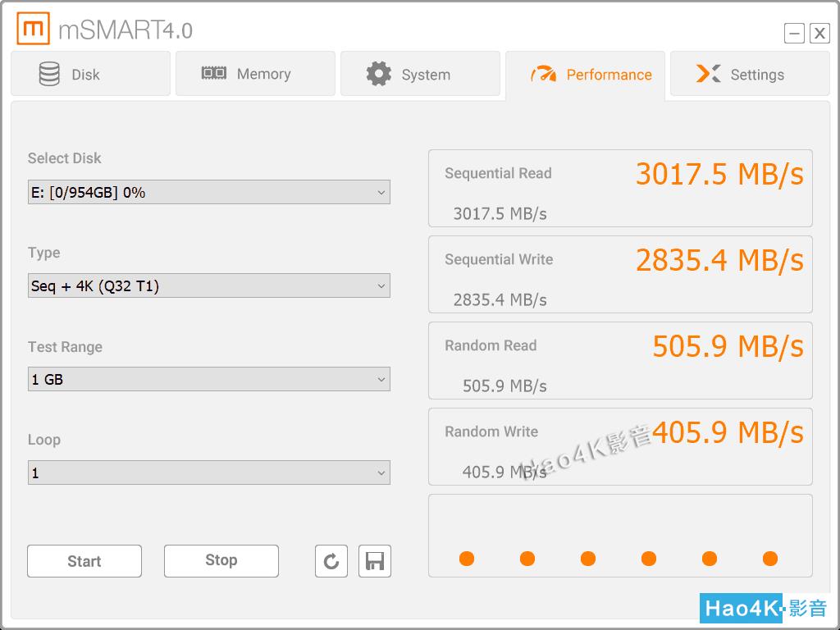840x630 pixels.
Task: Click the Performance tab's speedometer icon
Action: [543, 74]
